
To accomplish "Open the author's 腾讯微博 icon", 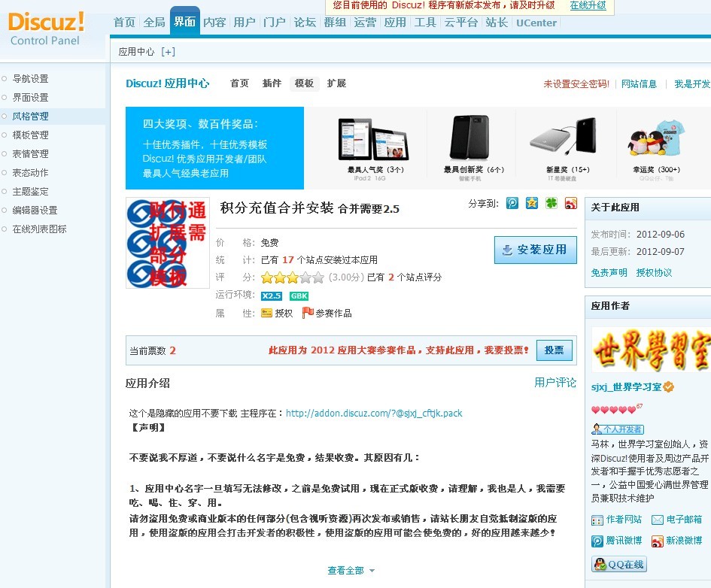I will click(x=597, y=541).
